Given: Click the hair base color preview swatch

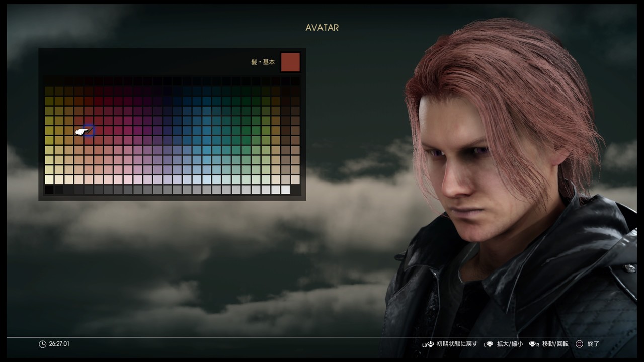Looking at the screenshot, I should pos(290,62).
